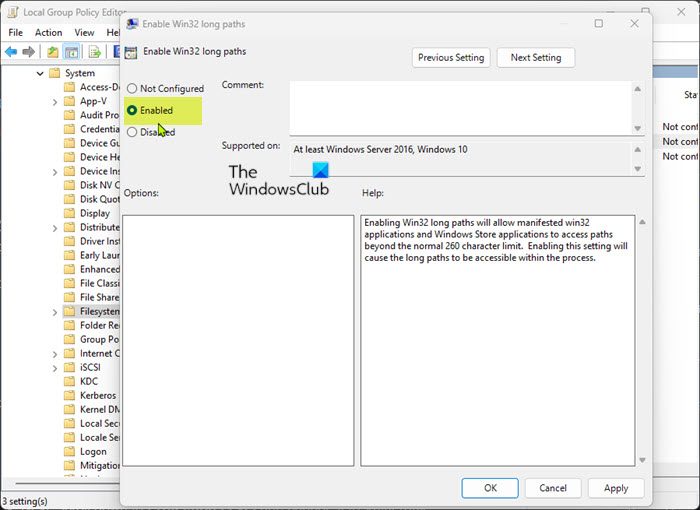Click the Comment box scroll down arrow

pos(638,128)
